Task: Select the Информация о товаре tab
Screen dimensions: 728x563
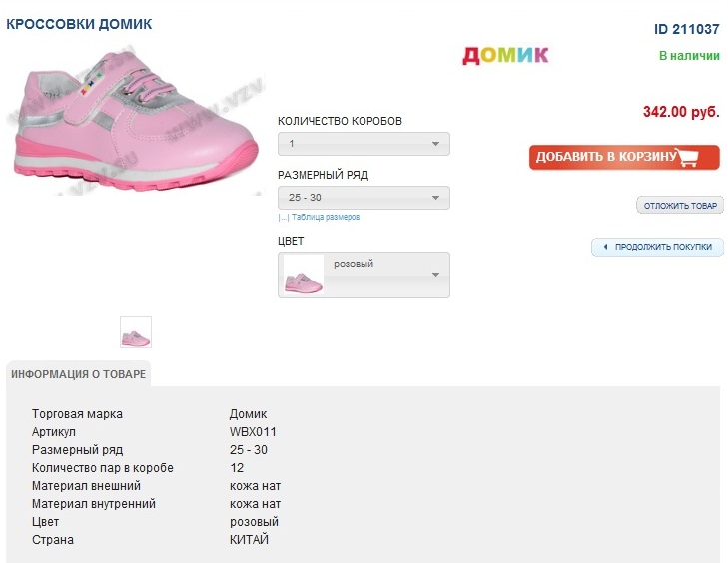Action: pos(78,374)
